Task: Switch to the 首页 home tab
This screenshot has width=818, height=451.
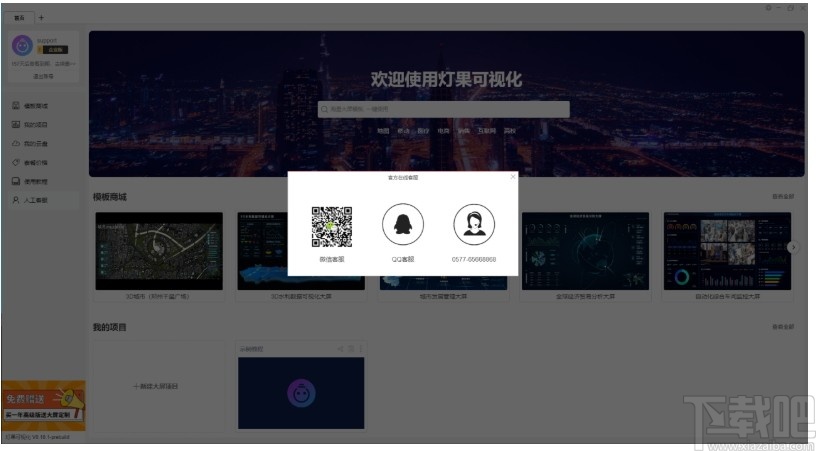Action: [x=19, y=18]
